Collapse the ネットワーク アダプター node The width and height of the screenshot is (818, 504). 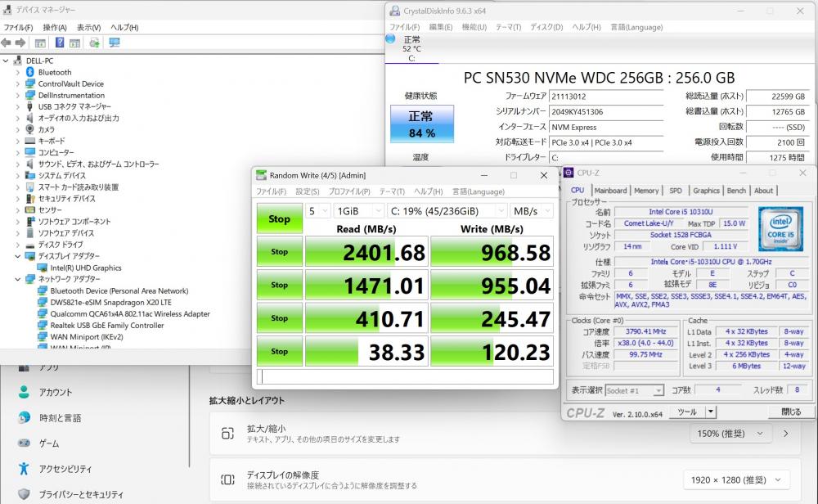point(18,279)
